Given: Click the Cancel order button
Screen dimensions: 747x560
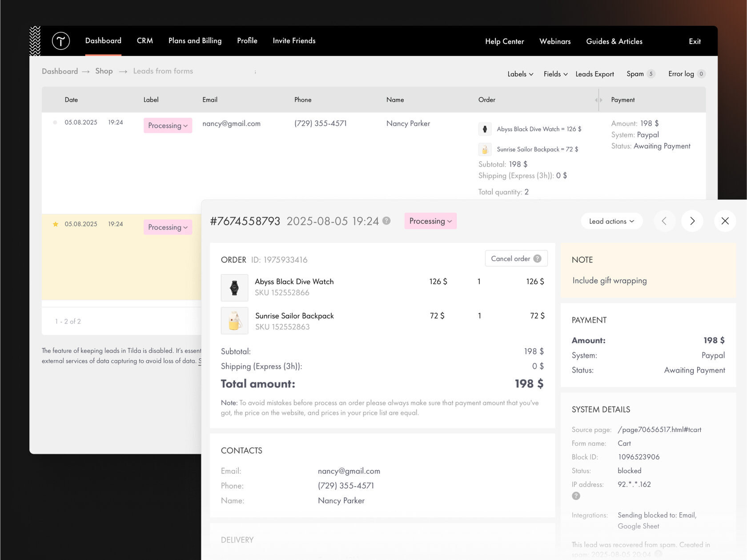Looking at the screenshot, I should point(516,258).
